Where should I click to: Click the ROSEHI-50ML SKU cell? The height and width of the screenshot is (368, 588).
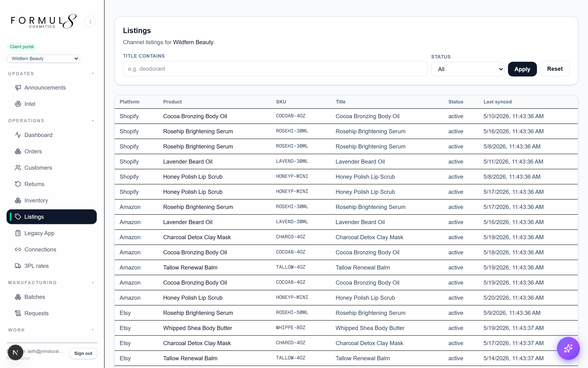pyautogui.click(x=292, y=313)
